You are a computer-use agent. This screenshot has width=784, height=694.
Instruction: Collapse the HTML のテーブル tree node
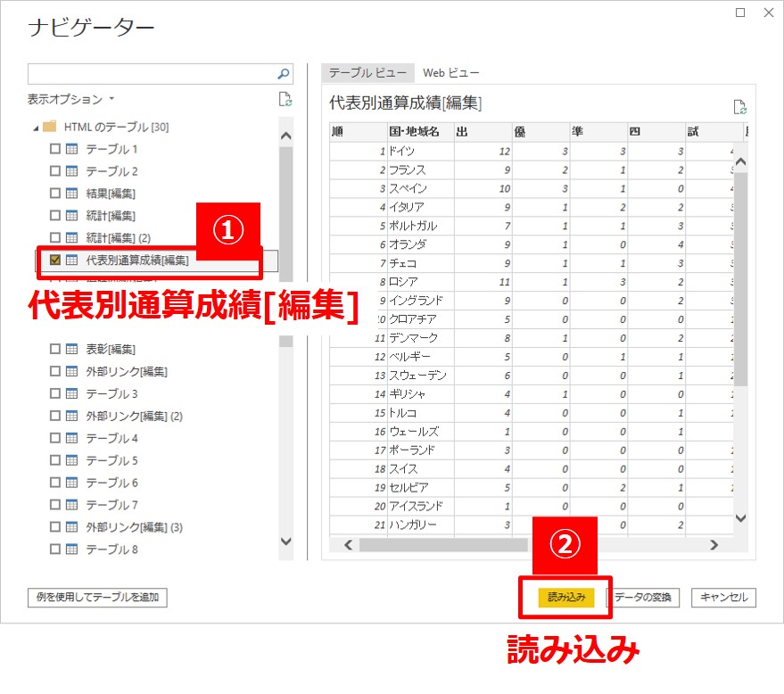[36, 128]
